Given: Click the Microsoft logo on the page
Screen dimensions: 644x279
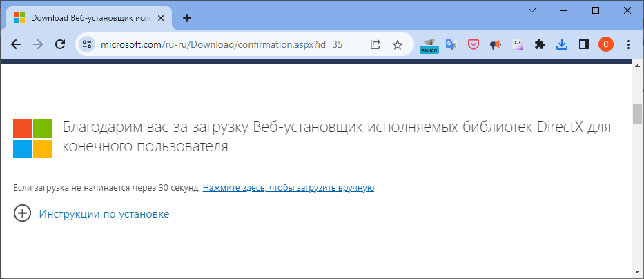Looking at the screenshot, I should 32,139.
